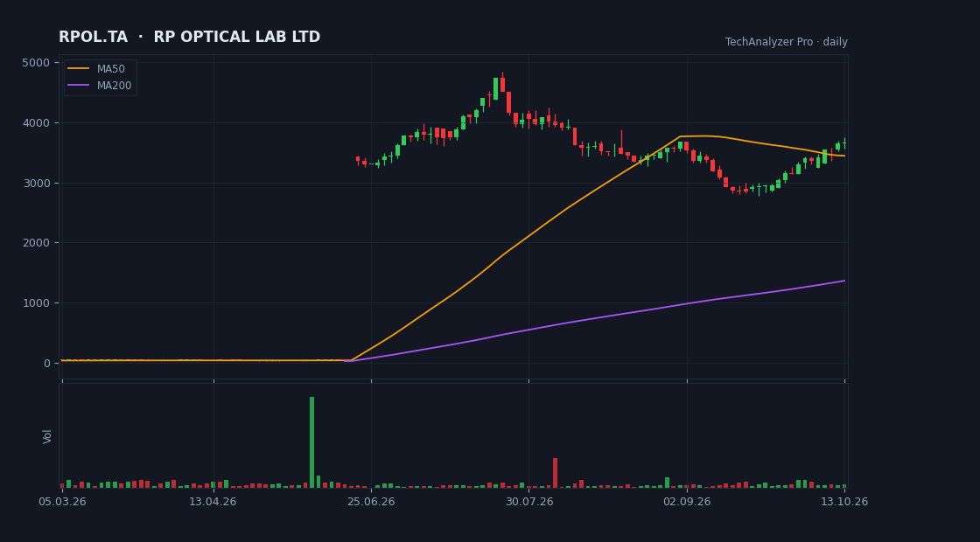Click the 3000 price axis label
980x542 pixels.
point(36,183)
